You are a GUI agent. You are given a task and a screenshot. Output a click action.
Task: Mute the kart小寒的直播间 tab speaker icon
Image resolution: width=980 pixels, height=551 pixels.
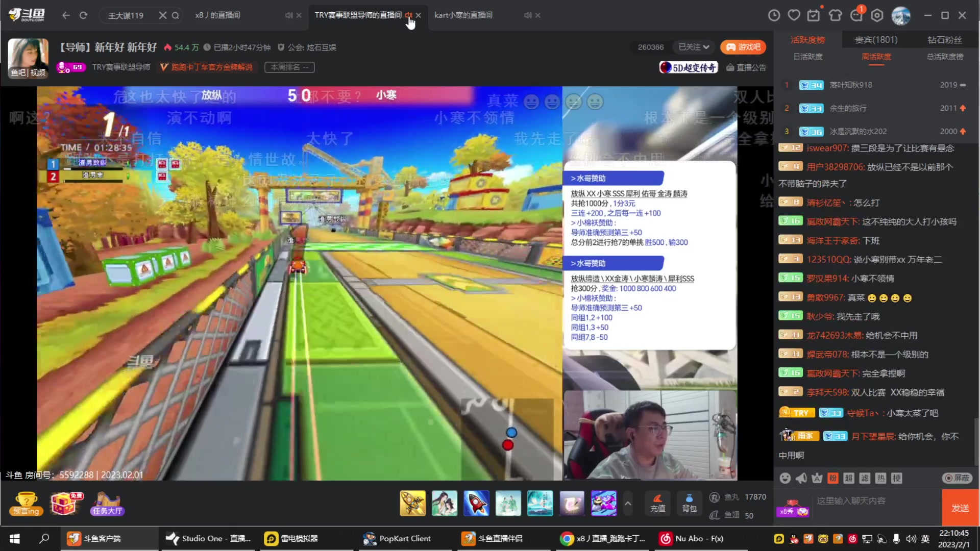(x=528, y=15)
